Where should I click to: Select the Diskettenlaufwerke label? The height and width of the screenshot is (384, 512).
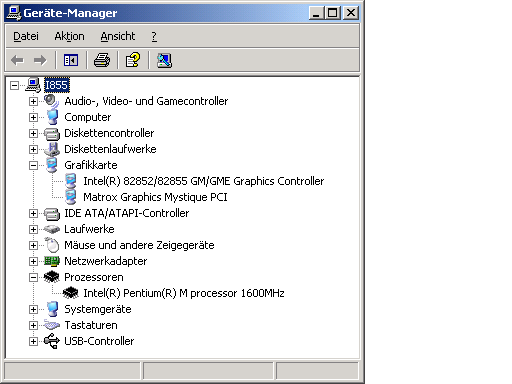pyautogui.click(x=110, y=149)
